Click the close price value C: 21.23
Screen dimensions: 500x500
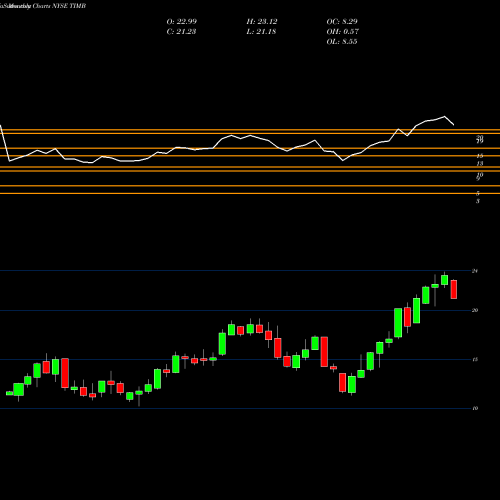click(x=181, y=32)
